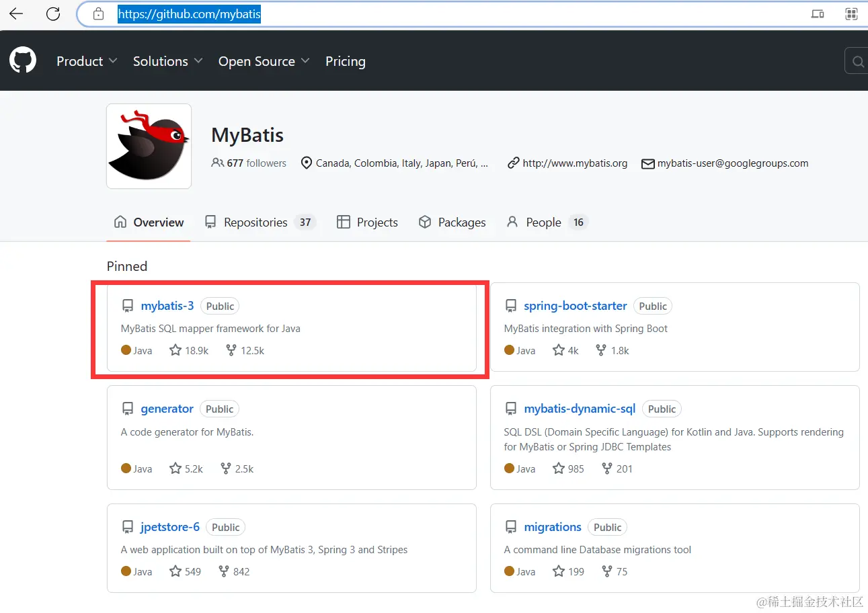Click the browser back arrow

coord(16,13)
